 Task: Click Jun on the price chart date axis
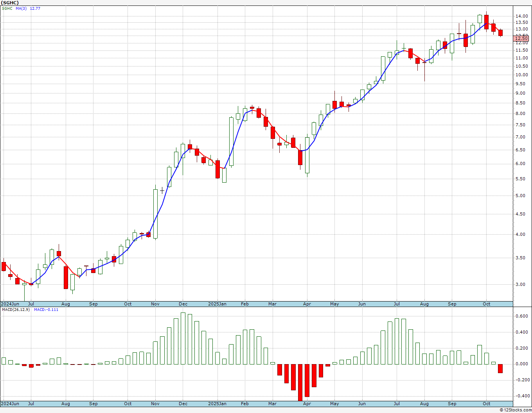tap(362, 304)
